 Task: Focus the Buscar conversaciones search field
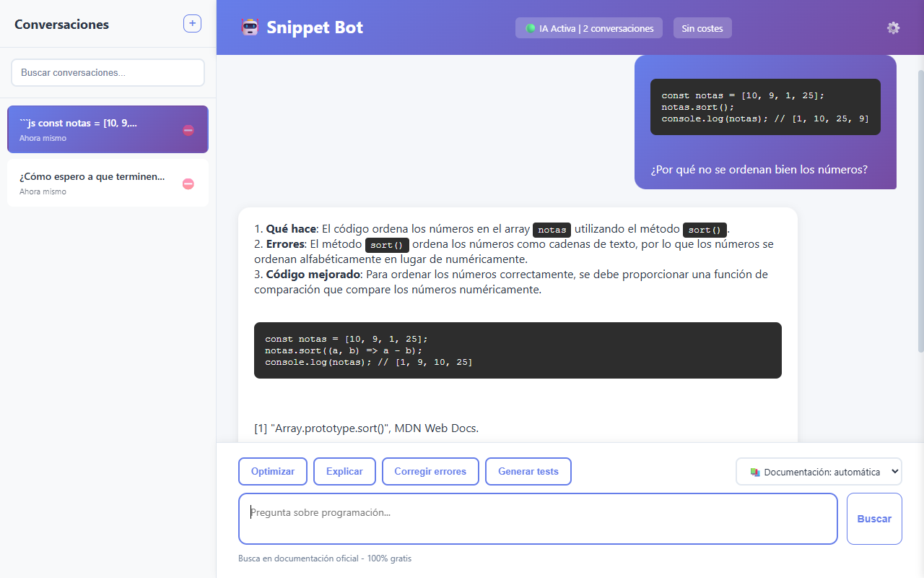(x=108, y=73)
